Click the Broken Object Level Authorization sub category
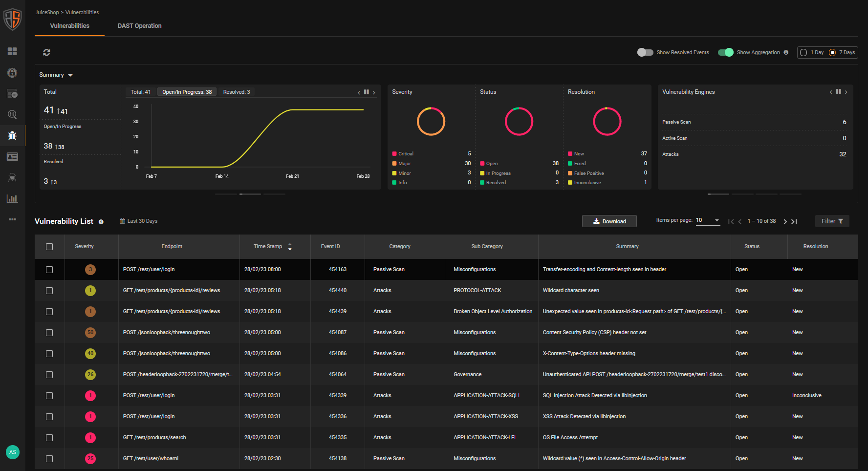 493,312
